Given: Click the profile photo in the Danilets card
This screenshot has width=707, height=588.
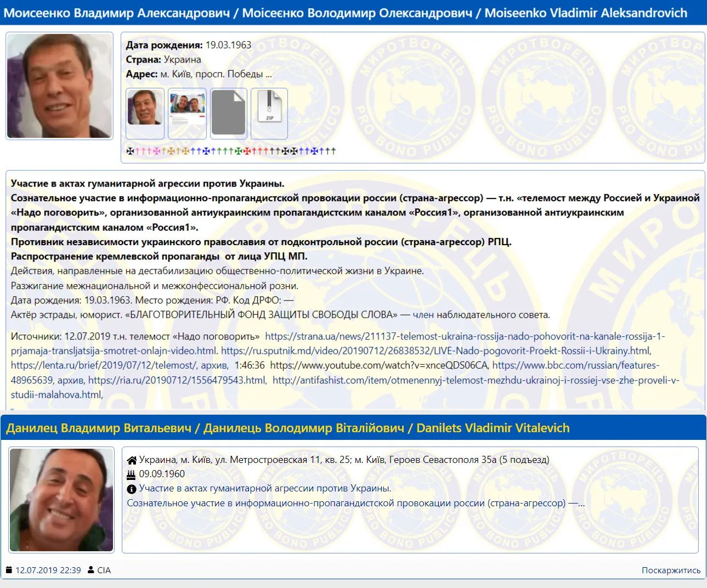Looking at the screenshot, I should (x=61, y=500).
